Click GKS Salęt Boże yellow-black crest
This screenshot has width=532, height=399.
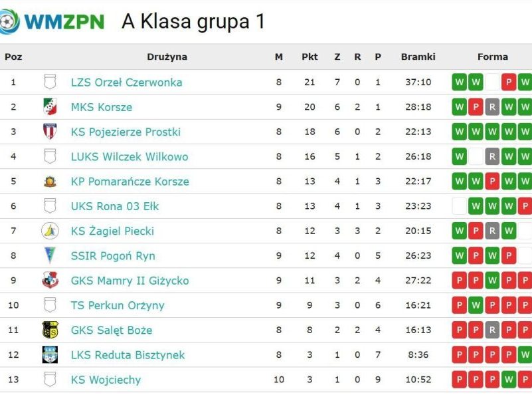pos(50,330)
